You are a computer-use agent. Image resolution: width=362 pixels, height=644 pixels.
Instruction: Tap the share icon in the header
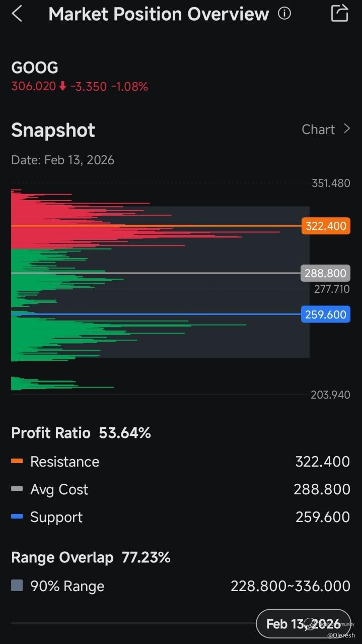pyautogui.click(x=340, y=13)
